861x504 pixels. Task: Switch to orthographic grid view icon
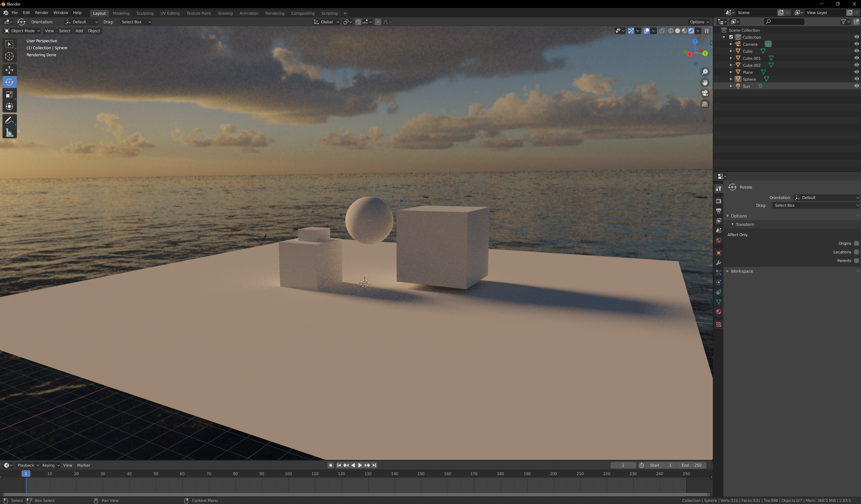pos(704,104)
